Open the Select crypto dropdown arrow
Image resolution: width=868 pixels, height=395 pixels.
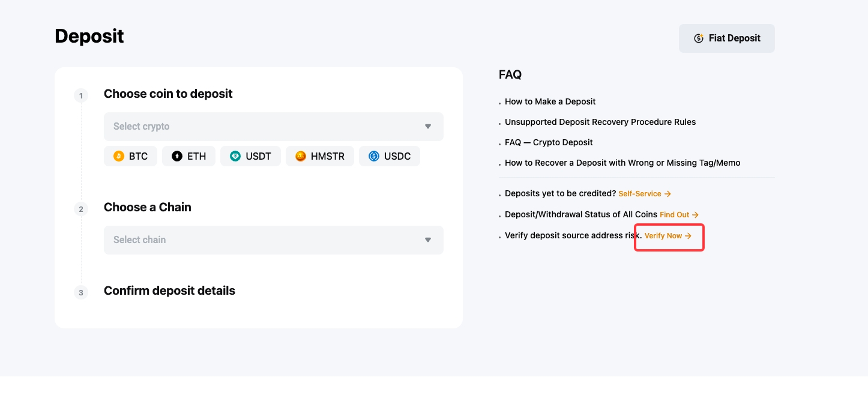(428, 127)
